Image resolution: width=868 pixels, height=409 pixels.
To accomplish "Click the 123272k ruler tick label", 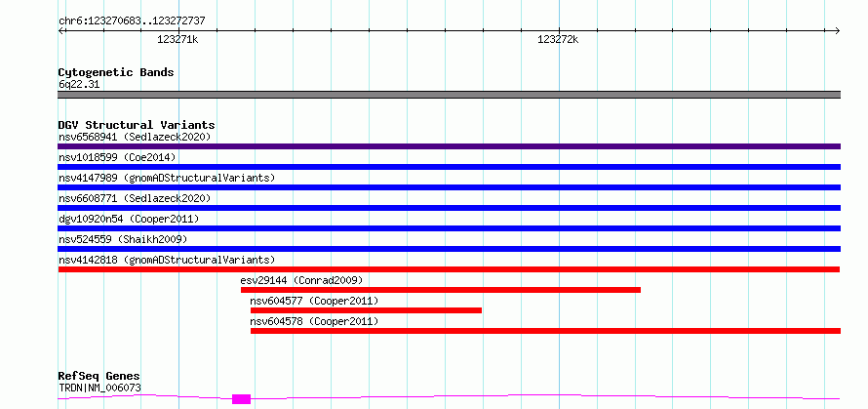I will [x=558, y=39].
